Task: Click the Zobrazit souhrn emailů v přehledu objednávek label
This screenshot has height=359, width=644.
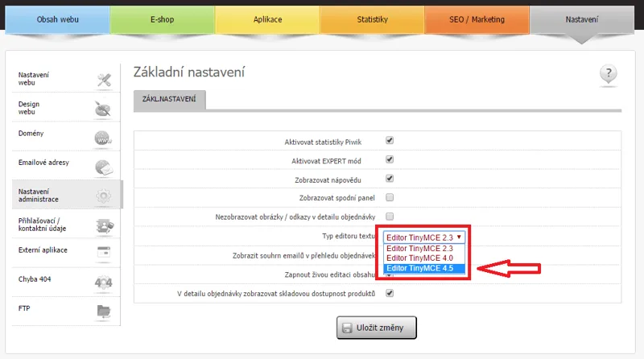Action: [303, 255]
